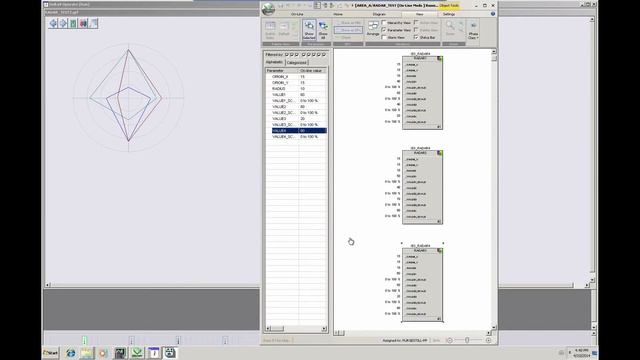Select the top RADAR1 function block
The height and width of the screenshot is (360, 640).
(x=422, y=93)
